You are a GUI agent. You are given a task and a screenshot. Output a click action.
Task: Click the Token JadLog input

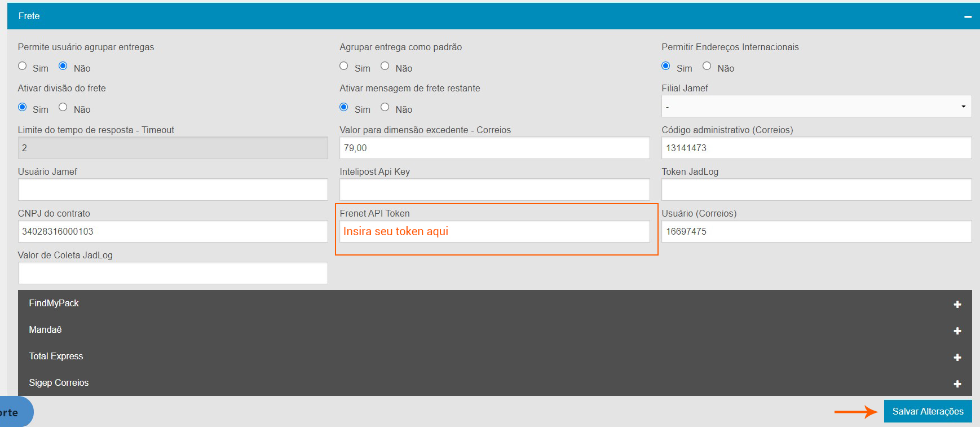(x=816, y=190)
